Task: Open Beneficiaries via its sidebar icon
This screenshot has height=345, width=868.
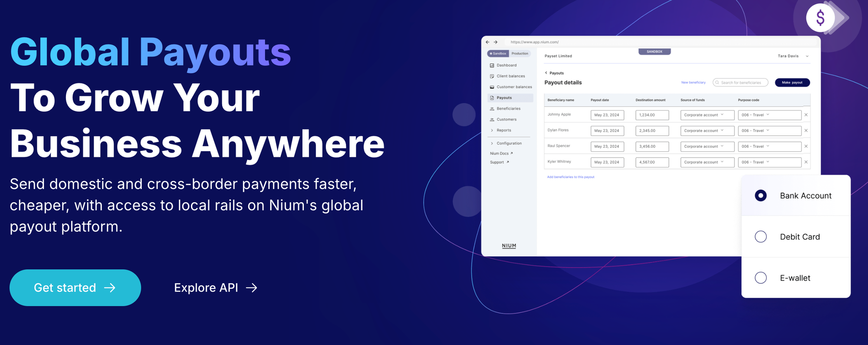Action: tap(492, 109)
